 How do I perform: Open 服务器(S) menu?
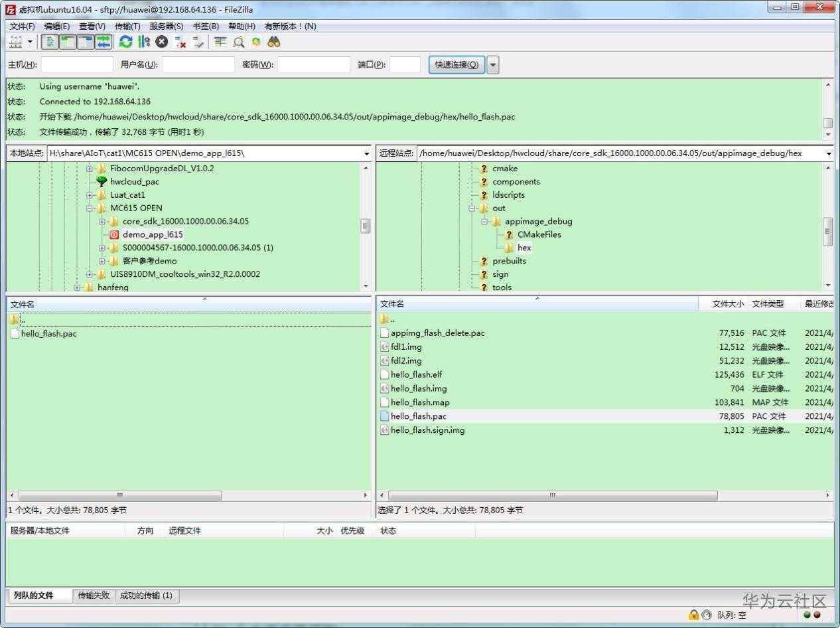[x=167, y=26]
